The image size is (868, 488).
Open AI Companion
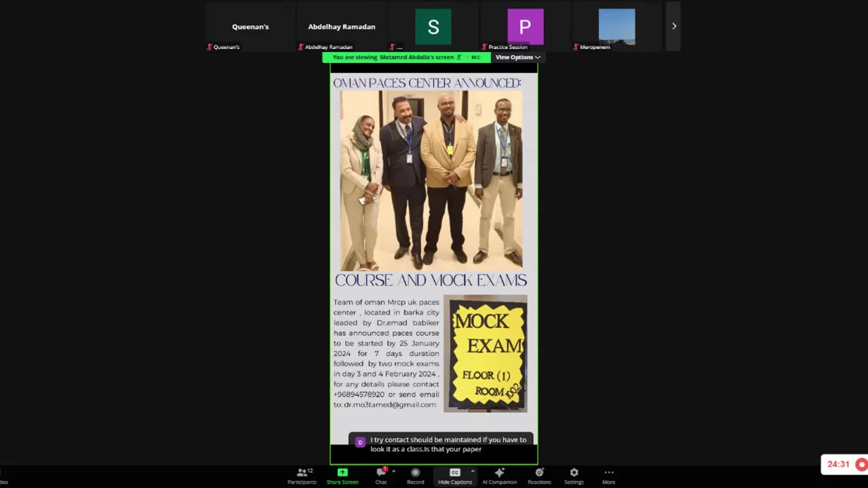coord(499,475)
